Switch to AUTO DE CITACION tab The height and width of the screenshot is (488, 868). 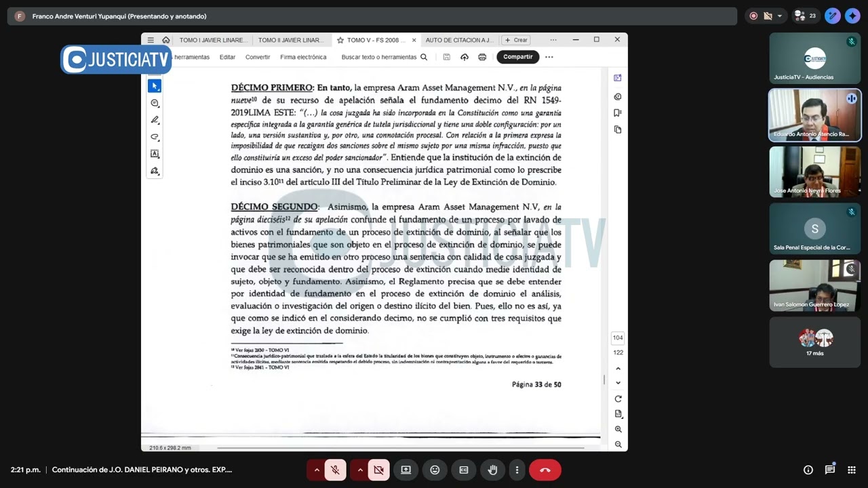460,40
